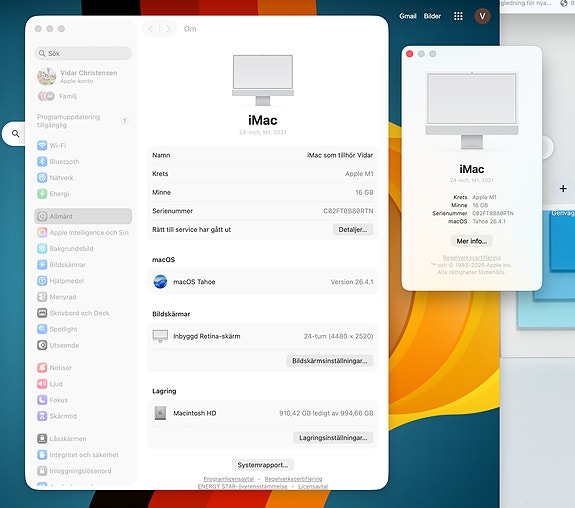Open the Wi-Fi settings icon
The height and width of the screenshot is (508, 575).
tap(42, 145)
